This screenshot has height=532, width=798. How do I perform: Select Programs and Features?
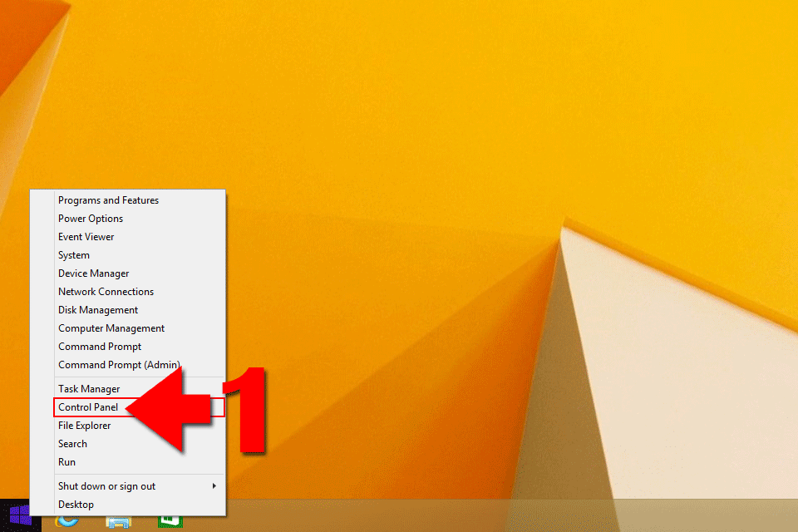pos(108,200)
